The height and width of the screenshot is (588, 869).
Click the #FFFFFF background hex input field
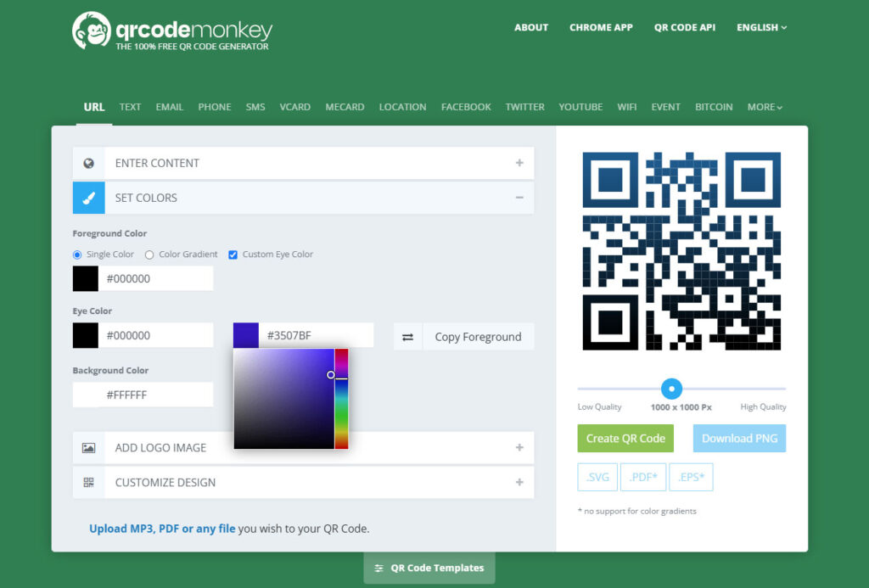[156, 395]
